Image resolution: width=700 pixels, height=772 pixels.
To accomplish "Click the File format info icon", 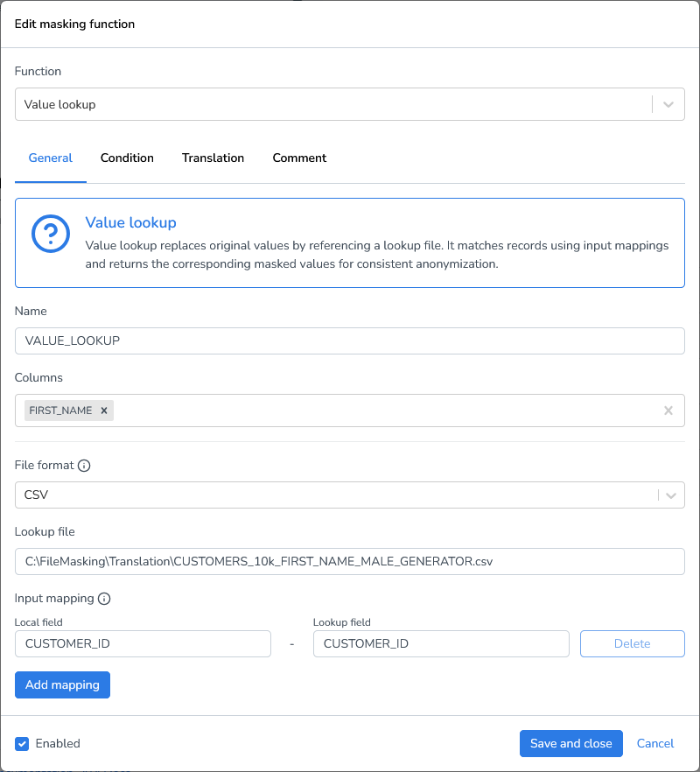I will click(84, 466).
